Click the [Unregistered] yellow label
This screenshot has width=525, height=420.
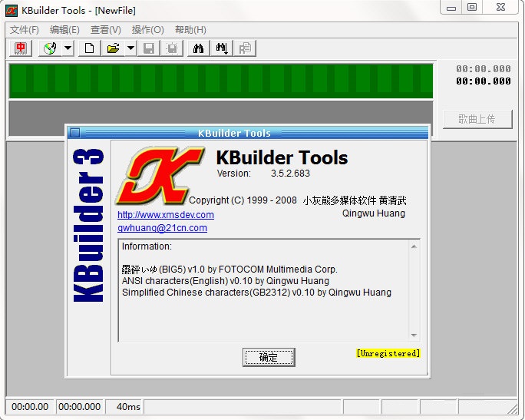(x=388, y=353)
